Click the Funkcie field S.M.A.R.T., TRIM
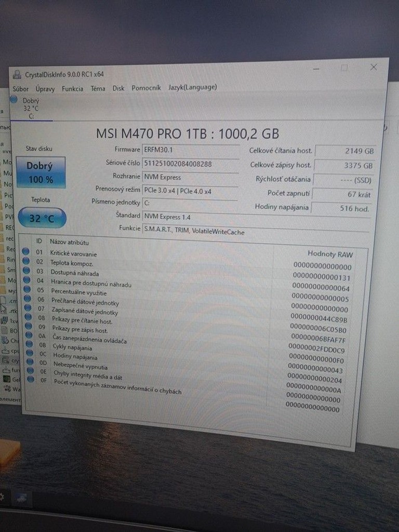The width and height of the screenshot is (399, 532). click(x=256, y=231)
